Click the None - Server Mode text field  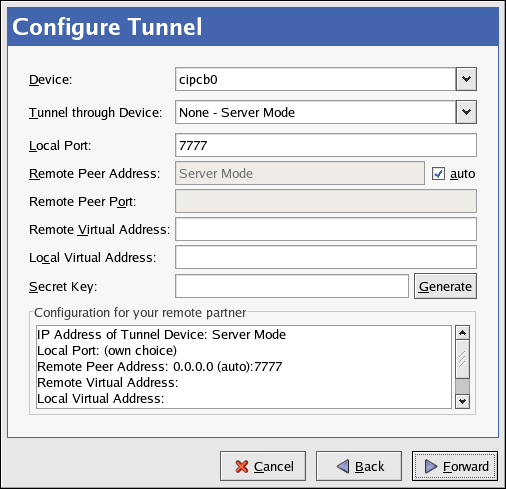tap(315, 112)
